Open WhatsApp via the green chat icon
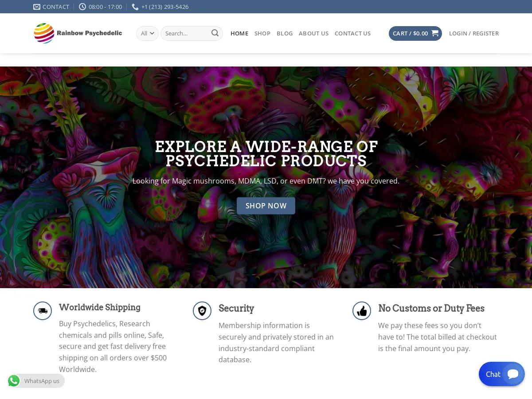This screenshot has width=532, height=399. 14,381
